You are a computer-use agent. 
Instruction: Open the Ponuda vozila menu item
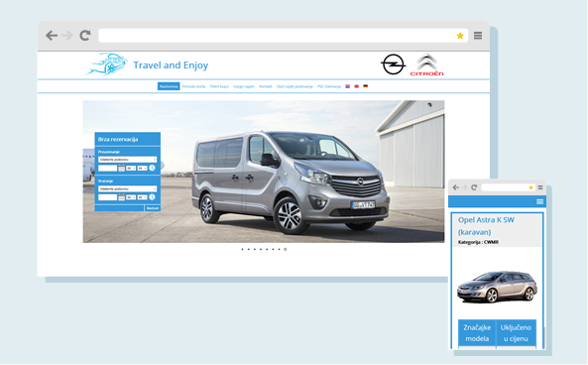click(193, 86)
